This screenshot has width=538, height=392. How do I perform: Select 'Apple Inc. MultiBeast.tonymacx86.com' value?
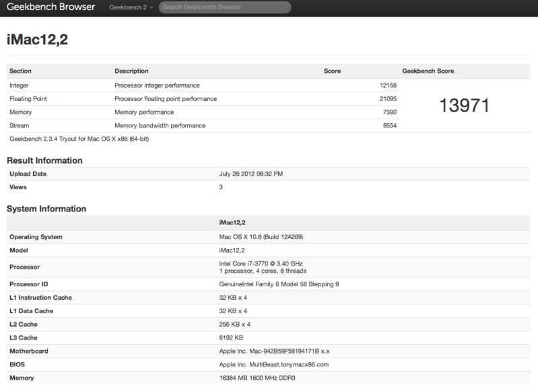(274, 365)
